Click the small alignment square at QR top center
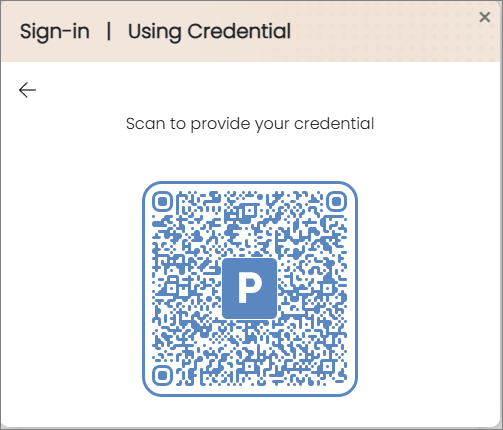503x430 pixels. [x=249, y=211]
